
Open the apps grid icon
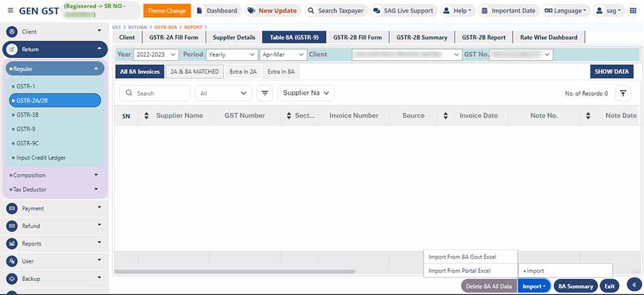tap(635, 11)
